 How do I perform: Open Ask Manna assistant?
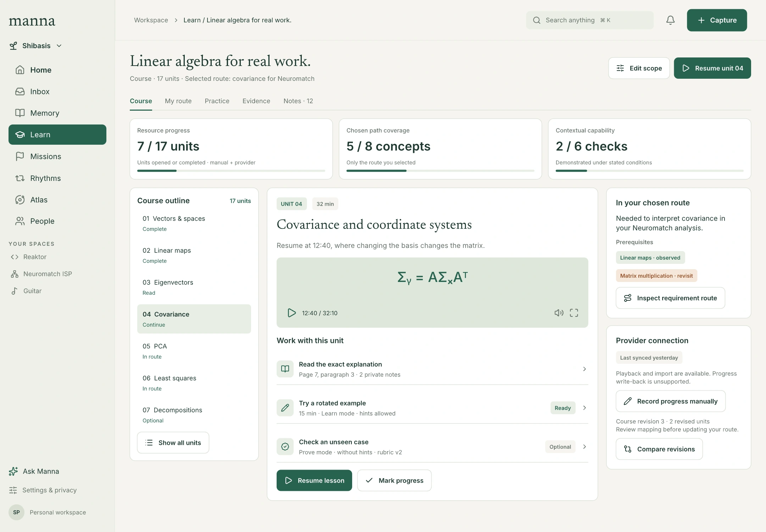tap(34, 471)
